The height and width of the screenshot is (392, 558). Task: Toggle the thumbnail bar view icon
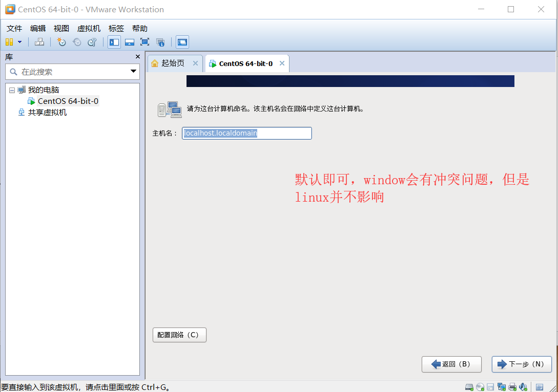[130, 42]
